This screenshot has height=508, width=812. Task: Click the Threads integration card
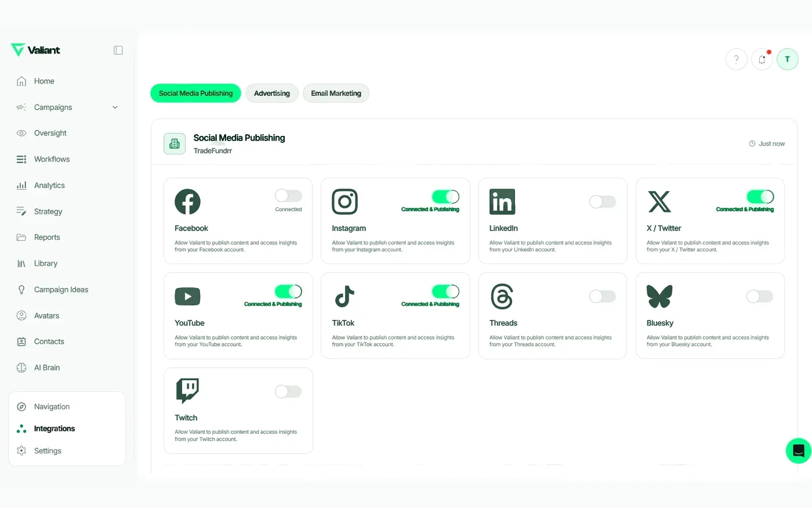553,316
